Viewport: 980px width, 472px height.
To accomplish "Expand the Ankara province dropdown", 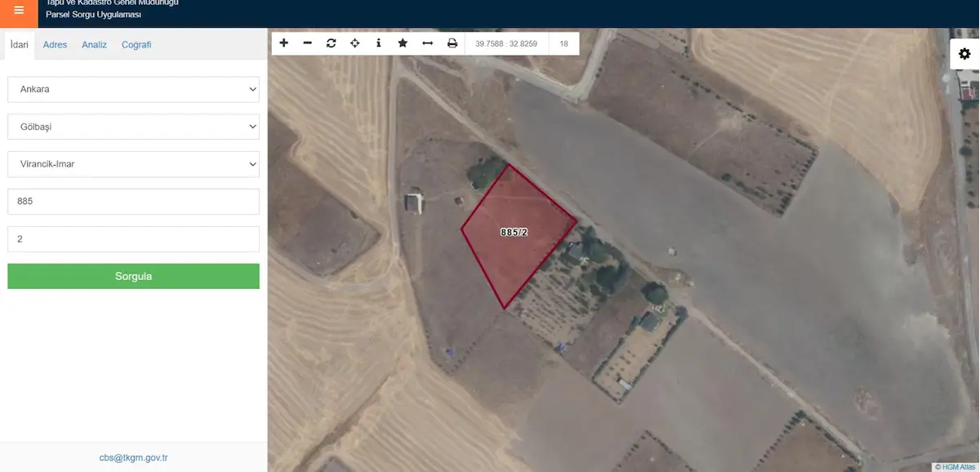I will tap(133, 90).
